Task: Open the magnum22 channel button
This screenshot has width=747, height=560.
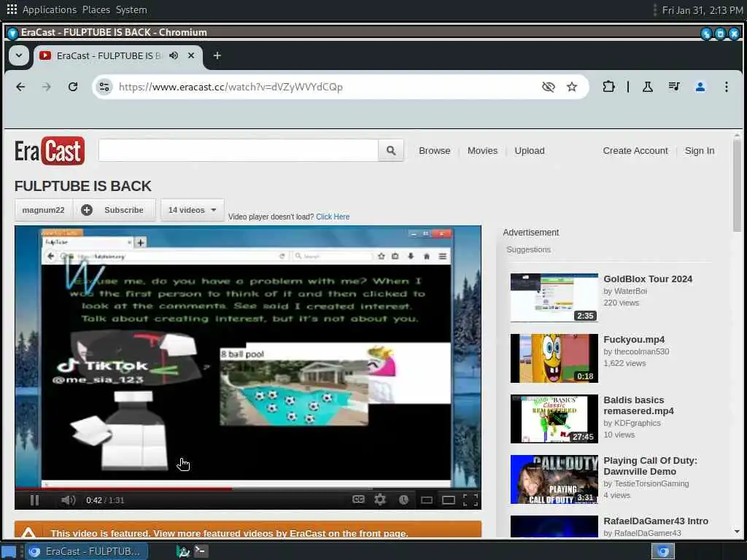Action: [x=43, y=210]
